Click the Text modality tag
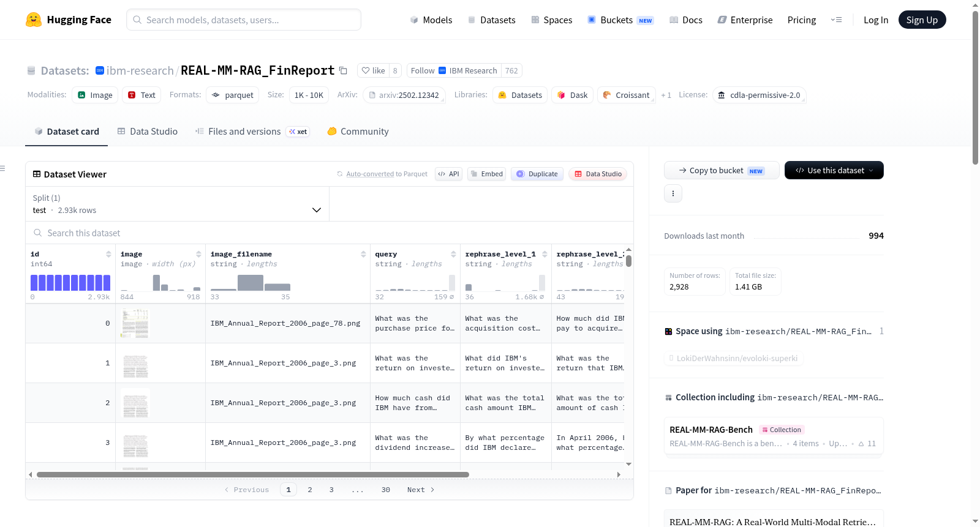Image resolution: width=980 pixels, height=527 pixels. coord(141,95)
